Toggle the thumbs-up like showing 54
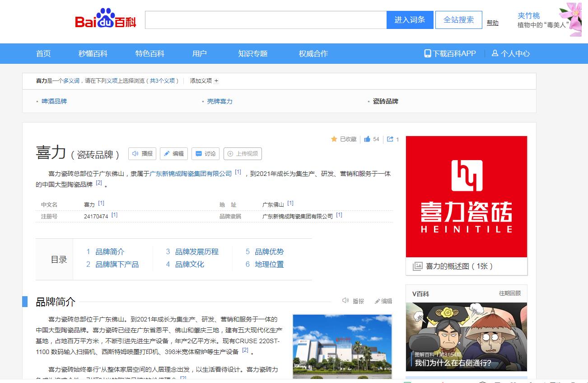The height and width of the screenshot is (383, 588). pos(367,139)
